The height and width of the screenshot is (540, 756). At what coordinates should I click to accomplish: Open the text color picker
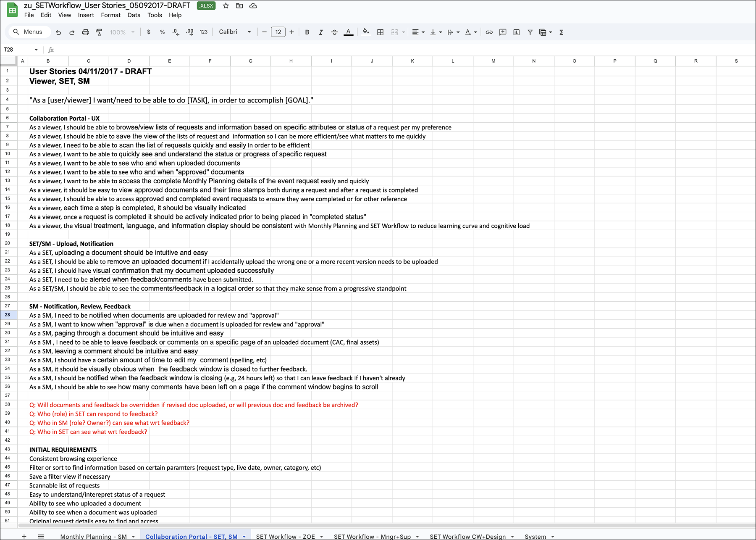pyautogui.click(x=349, y=32)
